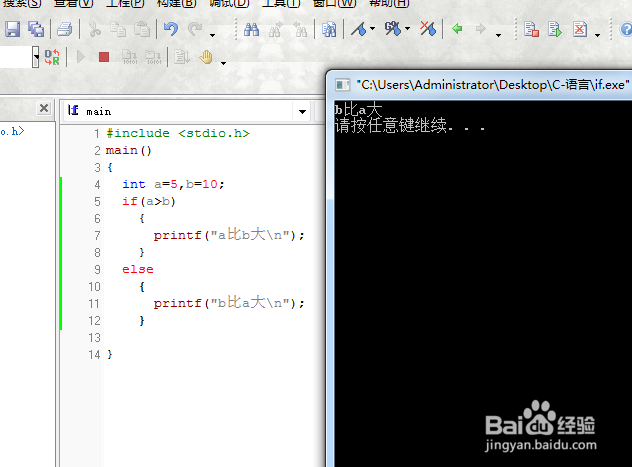Click the 'main()' code on line 2
The width and height of the screenshot is (632, 467).
[x=129, y=150]
